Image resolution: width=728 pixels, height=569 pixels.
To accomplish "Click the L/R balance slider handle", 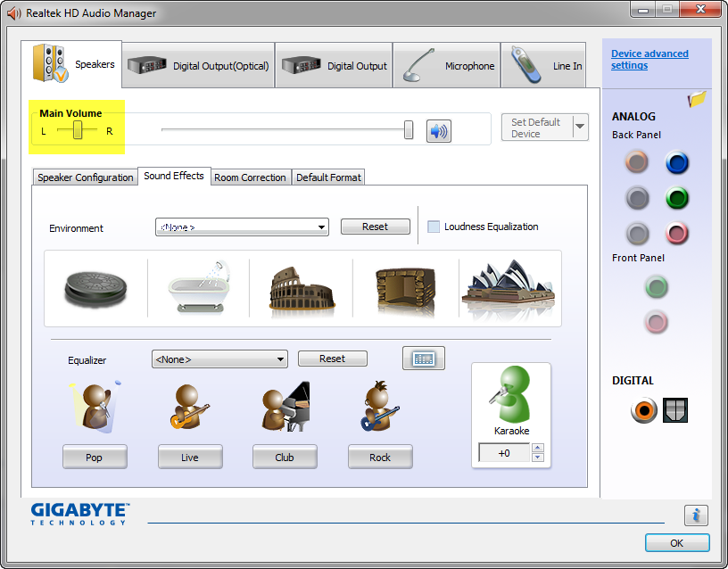I will tap(78, 130).
